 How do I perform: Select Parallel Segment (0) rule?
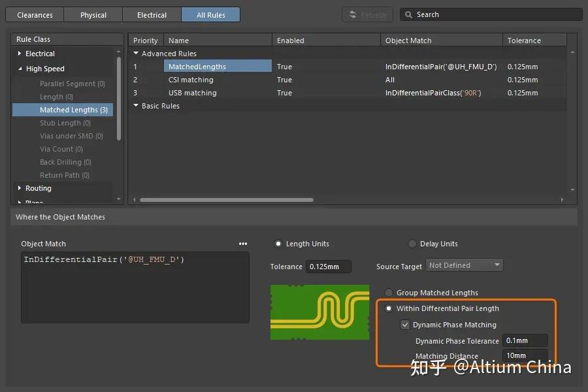[x=73, y=84]
